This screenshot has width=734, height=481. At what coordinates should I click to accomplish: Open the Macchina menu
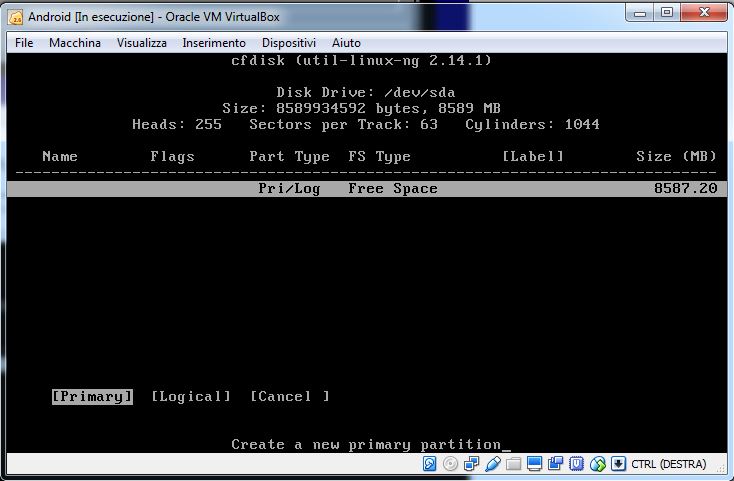click(74, 43)
